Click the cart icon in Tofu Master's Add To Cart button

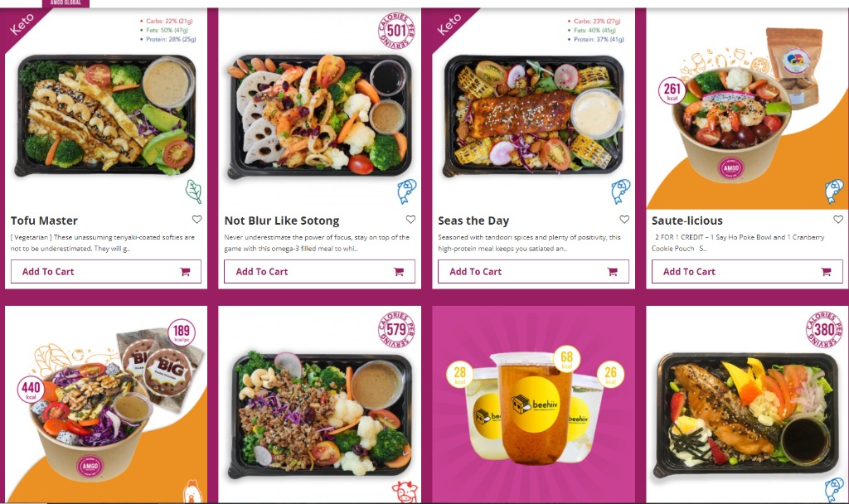tap(185, 272)
